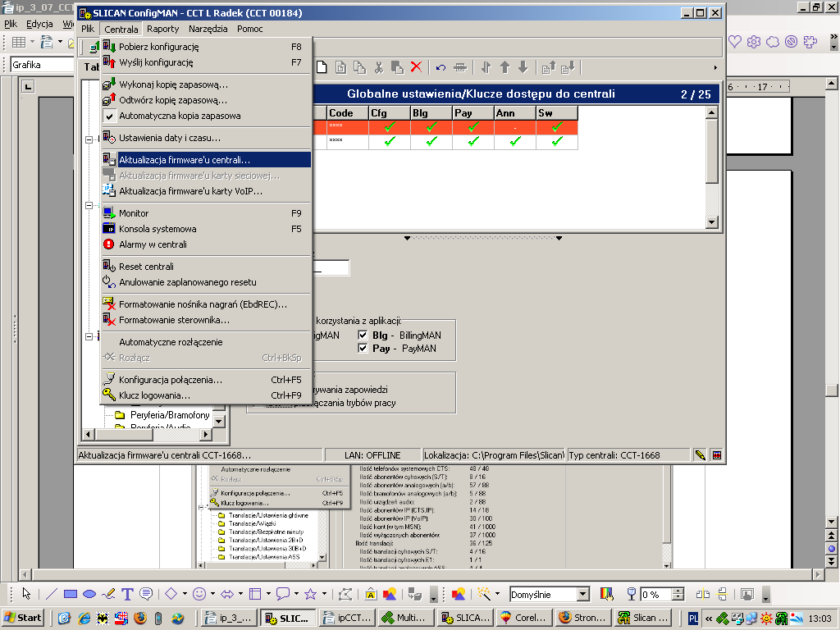Open the Pomoc menu
The image size is (840, 630).
point(249,29)
